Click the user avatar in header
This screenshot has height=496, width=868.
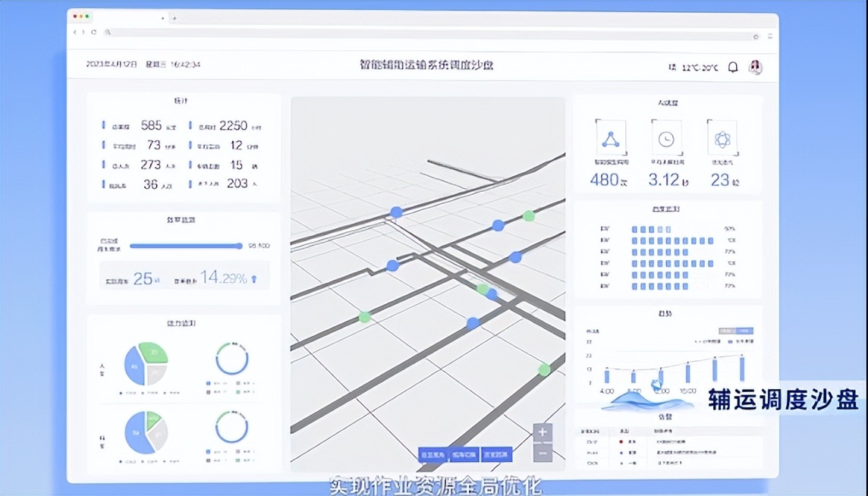755,67
